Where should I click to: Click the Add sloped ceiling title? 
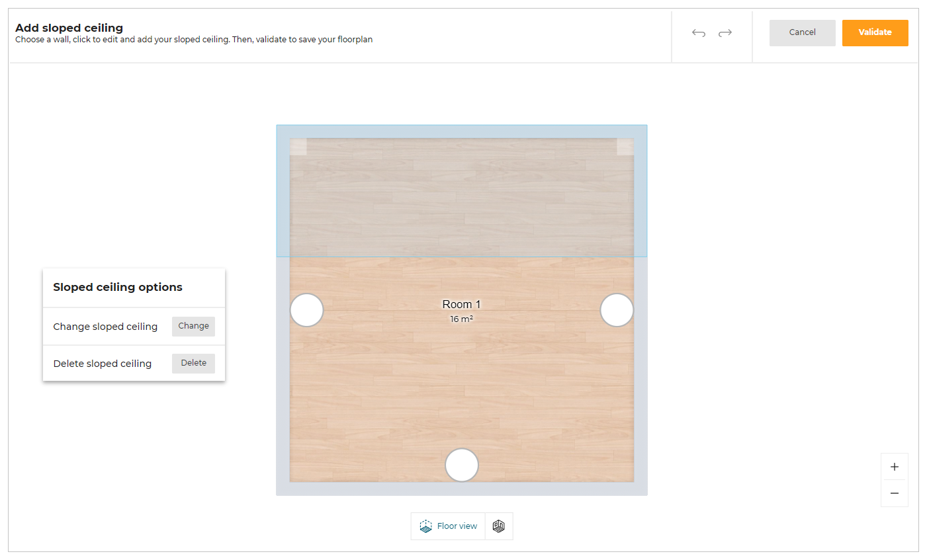click(x=69, y=28)
